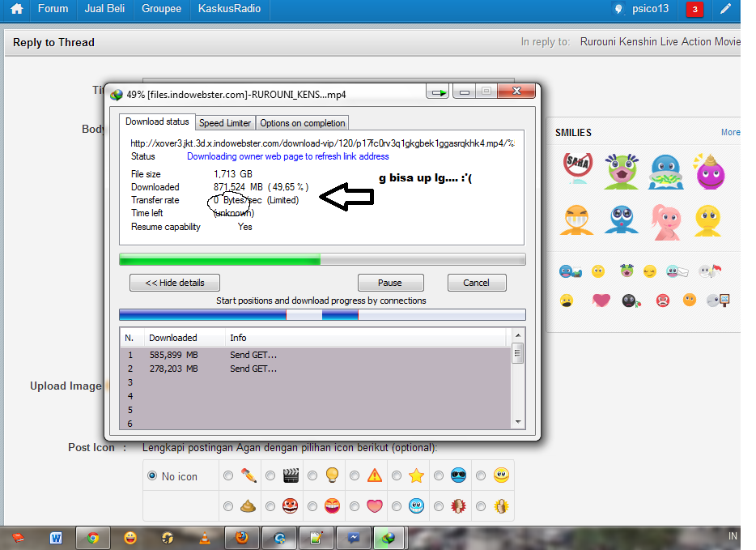Select the warning triangle post icon radio
The image size is (756, 550).
tap(355, 475)
